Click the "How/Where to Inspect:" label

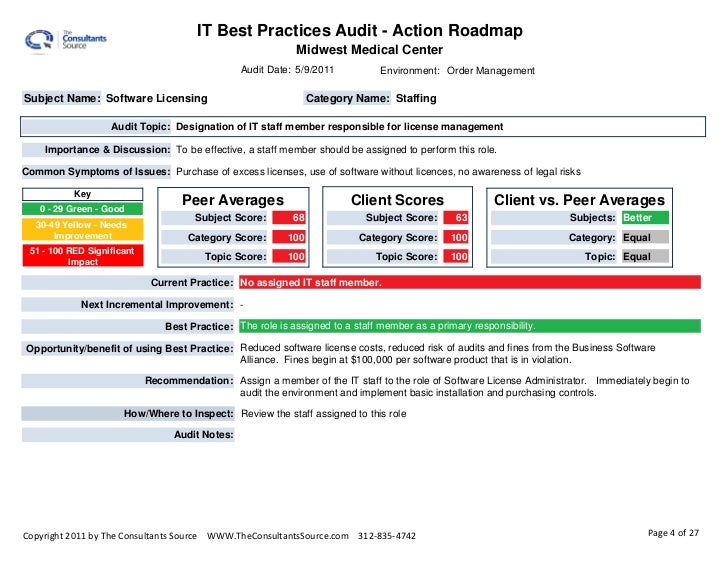(x=128, y=414)
